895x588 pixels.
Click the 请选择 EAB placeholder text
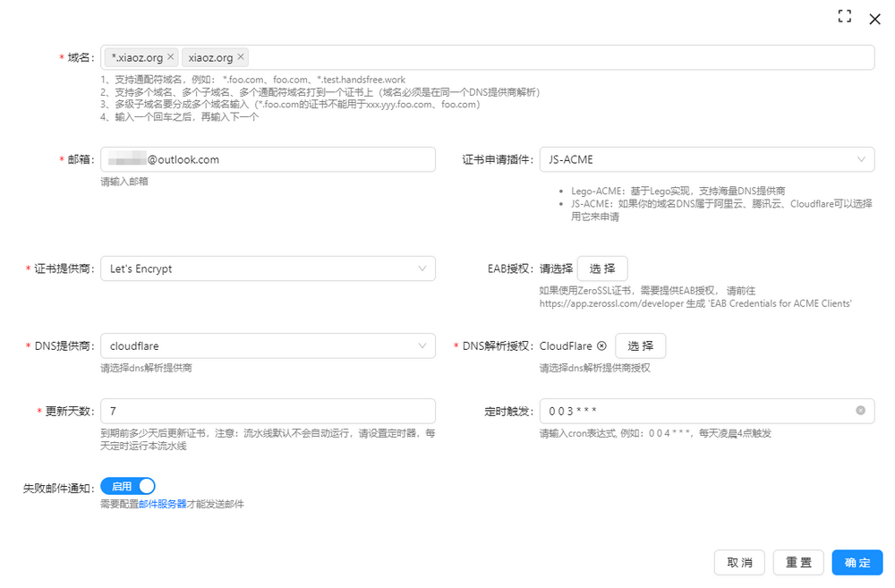pyautogui.click(x=556, y=268)
